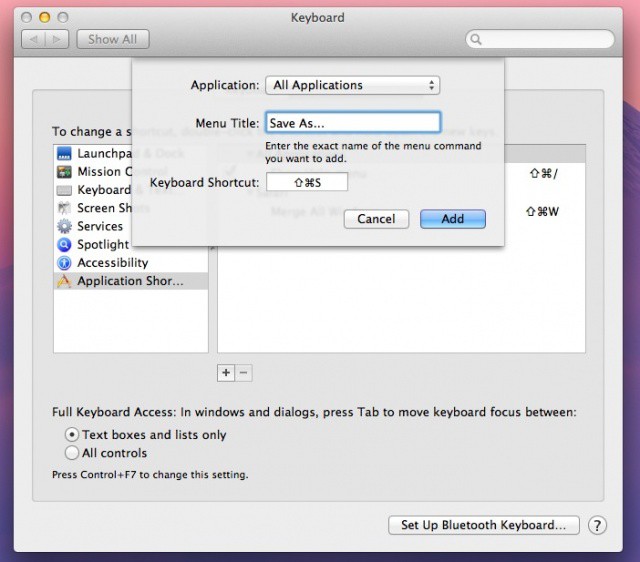Click the Launchpad & Dock icon

click(64, 154)
